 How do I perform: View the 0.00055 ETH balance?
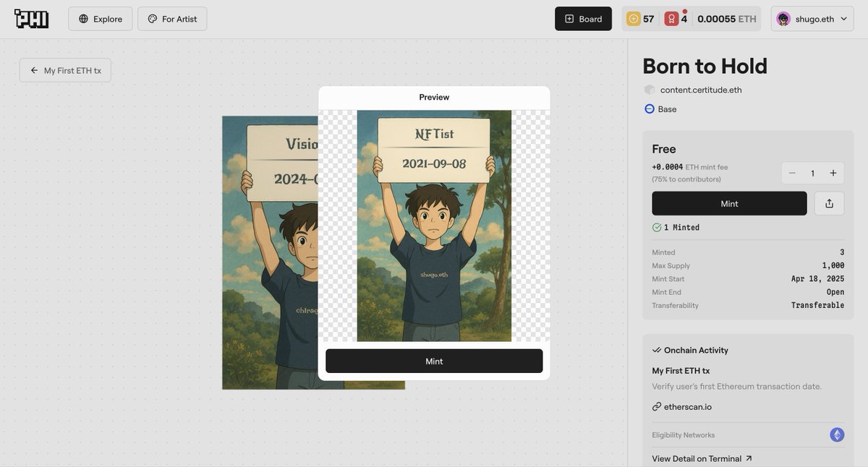tap(727, 19)
